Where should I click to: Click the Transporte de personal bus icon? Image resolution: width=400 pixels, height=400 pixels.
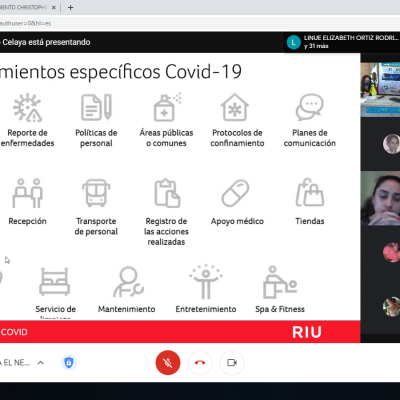(x=96, y=193)
